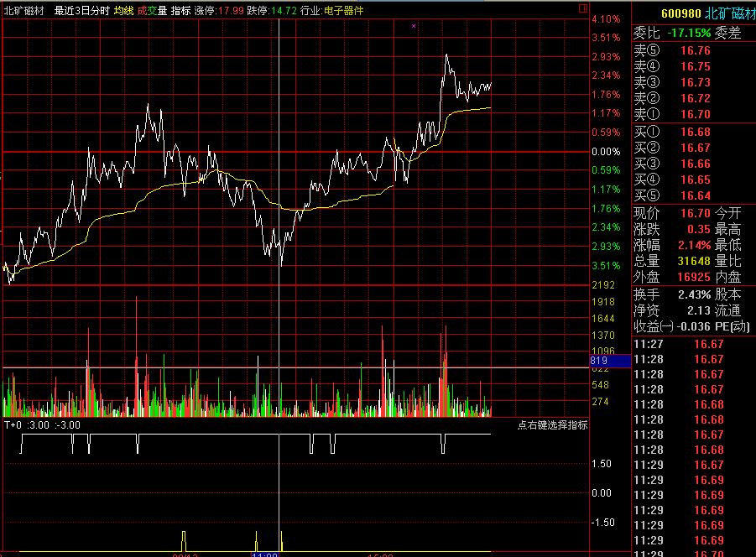Click the 跌停:14.72 limit-down value
The image size is (756, 557).
click(x=272, y=11)
